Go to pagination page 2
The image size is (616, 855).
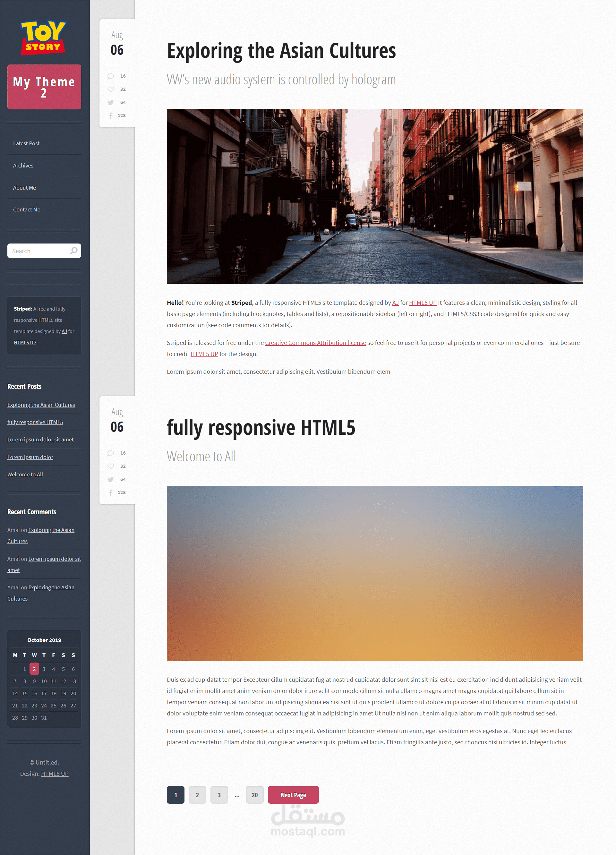[x=197, y=795]
